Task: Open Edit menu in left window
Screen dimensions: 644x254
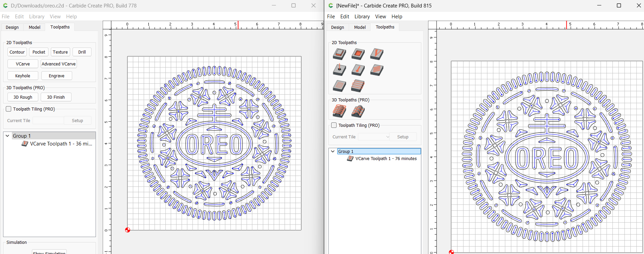Action: pyautogui.click(x=19, y=16)
